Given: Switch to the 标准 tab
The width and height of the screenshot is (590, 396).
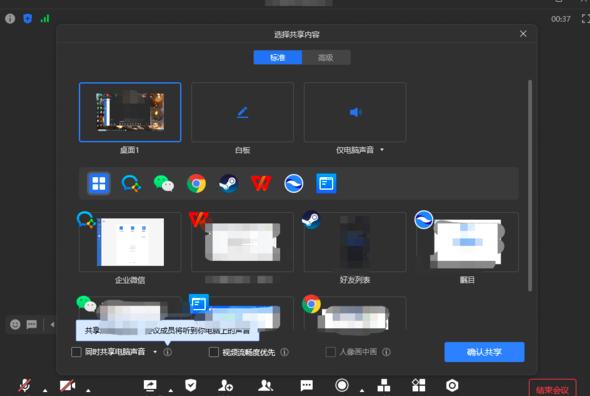Looking at the screenshot, I should pyautogui.click(x=278, y=58).
